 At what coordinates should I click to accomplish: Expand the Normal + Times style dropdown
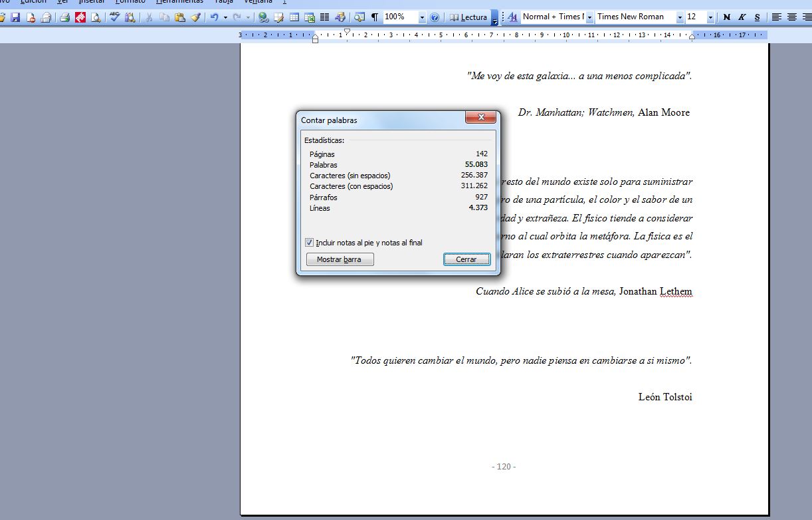(589, 17)
